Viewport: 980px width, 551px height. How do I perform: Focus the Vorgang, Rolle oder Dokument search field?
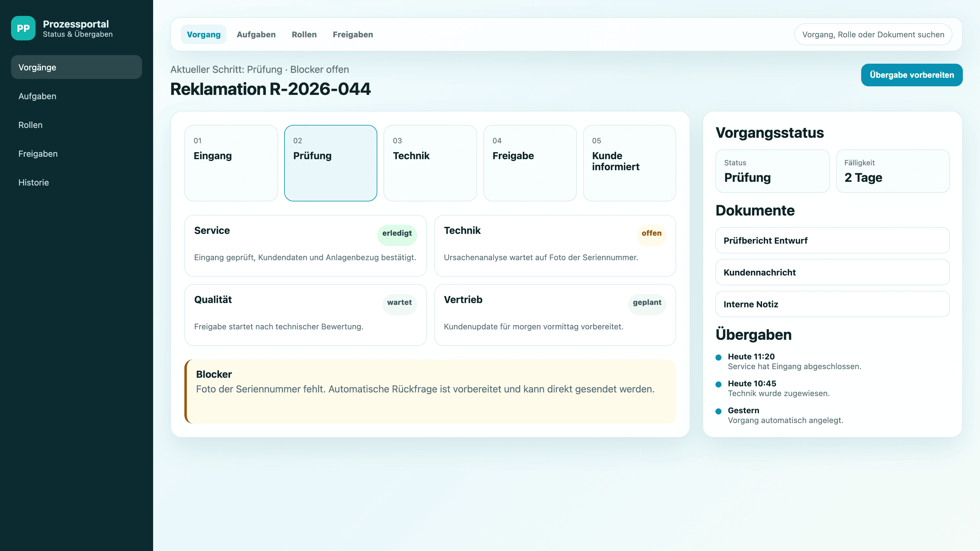tap(873, 35)
